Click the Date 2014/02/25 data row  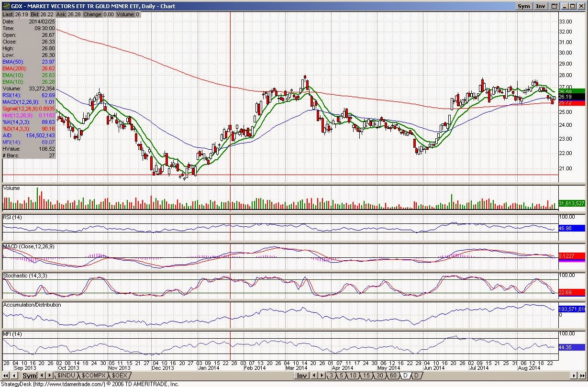coord(29,22)
